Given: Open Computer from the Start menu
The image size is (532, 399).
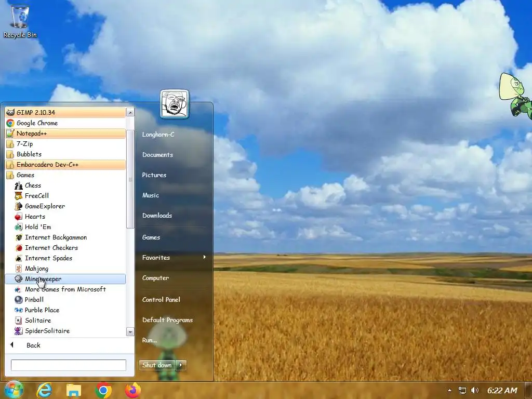Looking at the screenshot, I should tap(174, 278).
